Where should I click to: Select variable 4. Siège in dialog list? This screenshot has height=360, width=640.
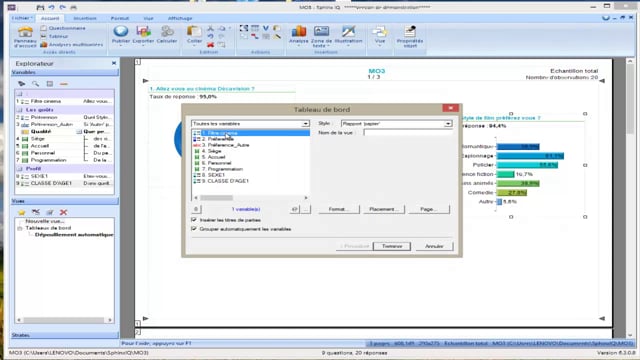(x=211, y=151)
